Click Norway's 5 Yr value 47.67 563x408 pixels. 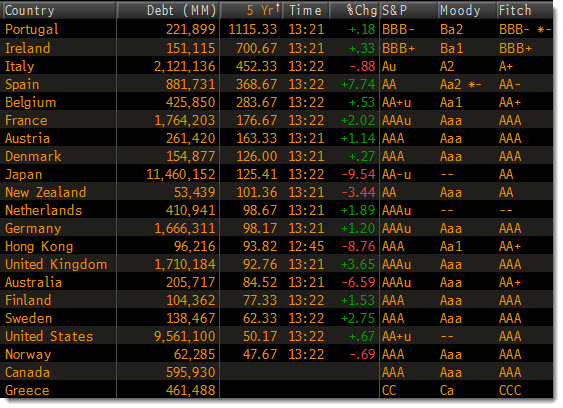coord(260,354)
